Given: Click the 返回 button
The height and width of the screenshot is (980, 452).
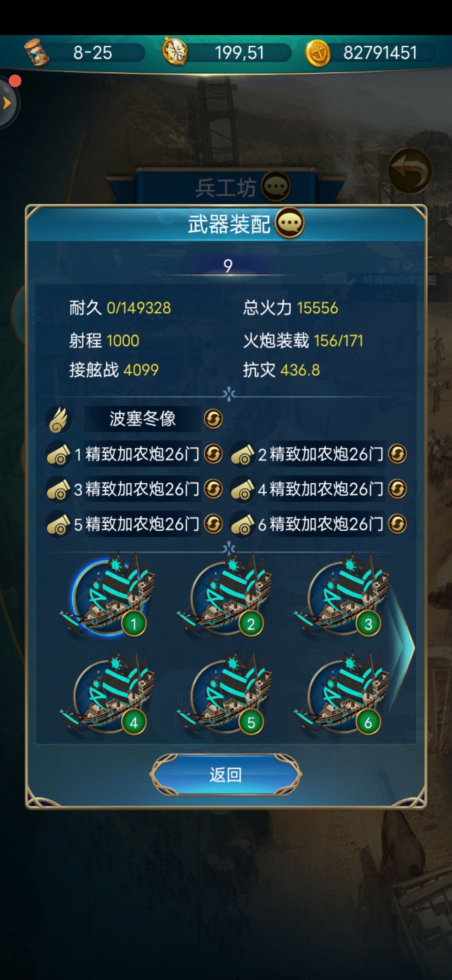Looking at the screenshot, I should (226, 775).
